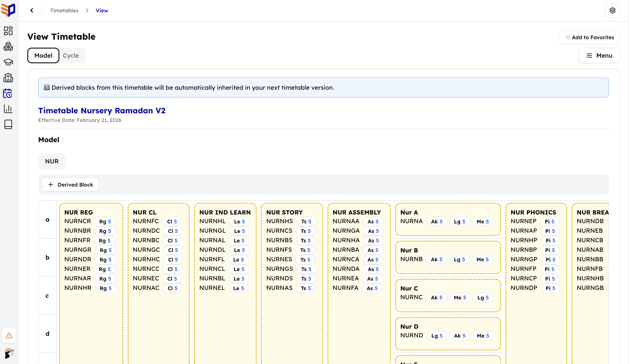Image resolution: width=629 pixels, height=364 pixels.
Task: Click the Rg 5 chip for NURNCR
Action: tap(105, 222)
